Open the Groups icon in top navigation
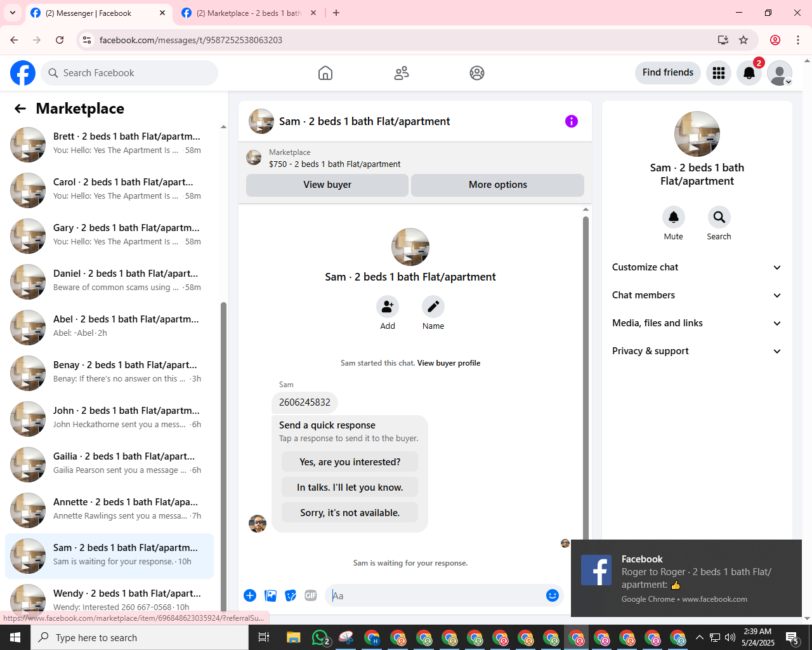Screen dimensions: 812x650 [x=477, y=73]
